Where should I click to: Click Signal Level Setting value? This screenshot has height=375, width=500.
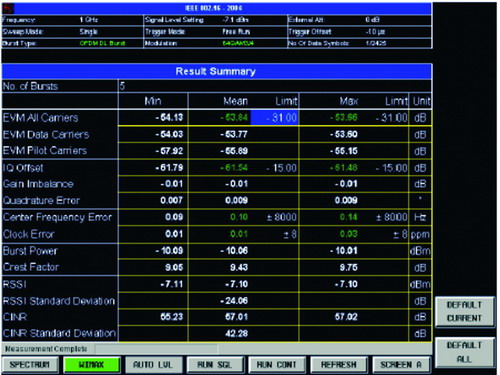[x=235, y=20]
